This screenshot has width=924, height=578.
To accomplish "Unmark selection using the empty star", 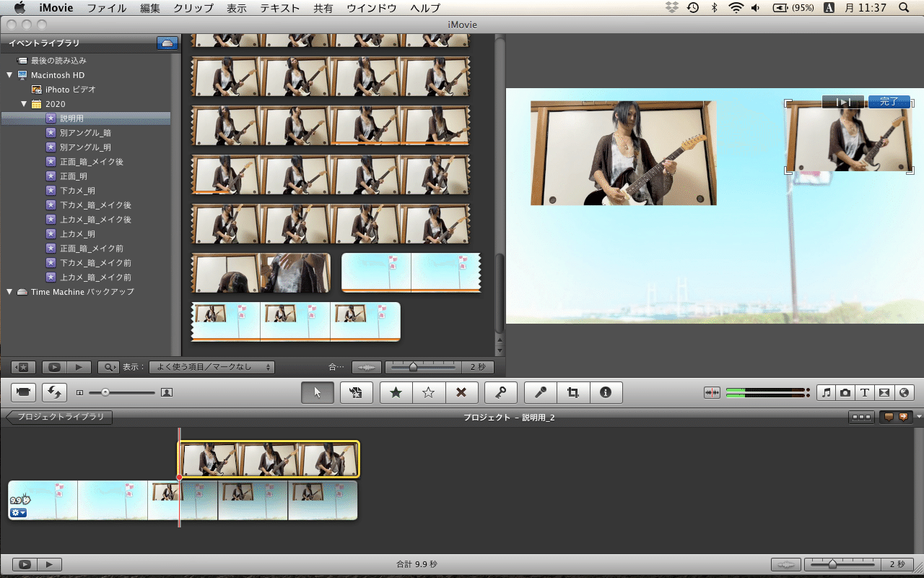I will pos(429,392).
